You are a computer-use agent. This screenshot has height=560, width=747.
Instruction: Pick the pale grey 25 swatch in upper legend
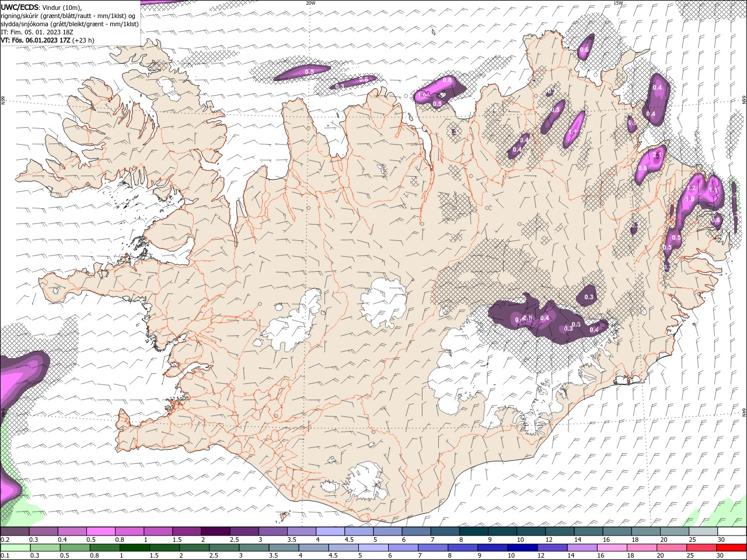pos(703,531)
